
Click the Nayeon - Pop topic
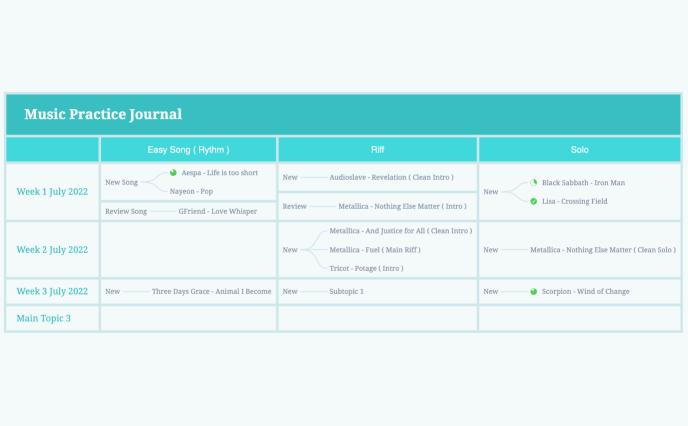point(191,191)
